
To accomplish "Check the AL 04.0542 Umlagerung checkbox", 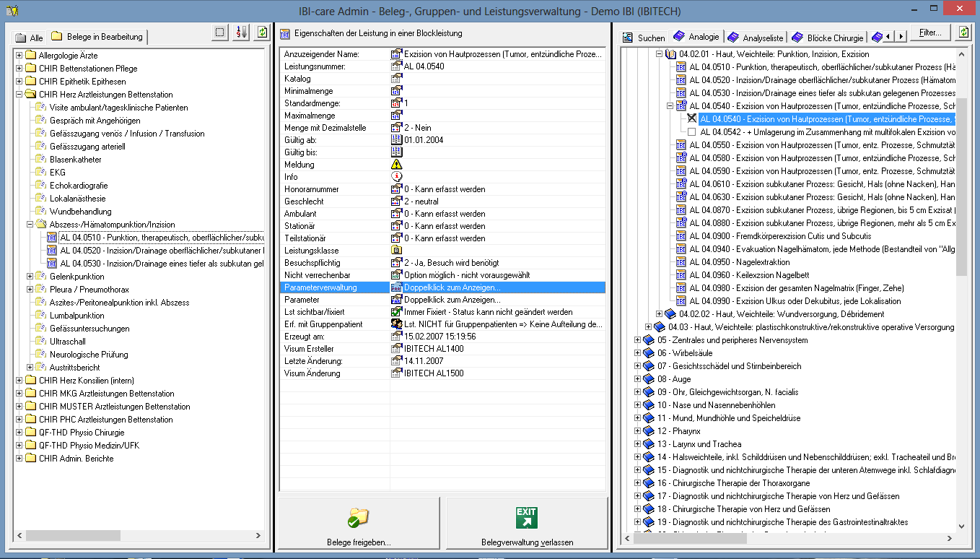I will pyautogui.click(x=691, y=132).
